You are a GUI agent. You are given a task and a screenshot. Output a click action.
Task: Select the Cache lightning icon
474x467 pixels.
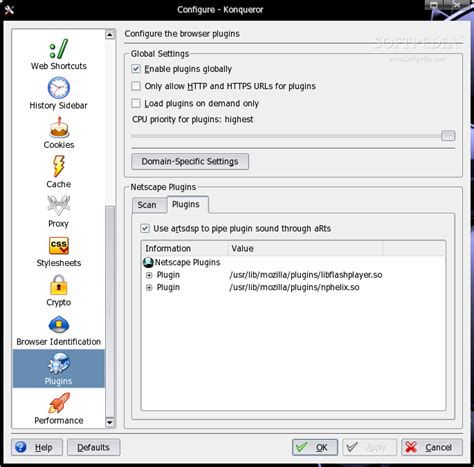tap(59, 166)
